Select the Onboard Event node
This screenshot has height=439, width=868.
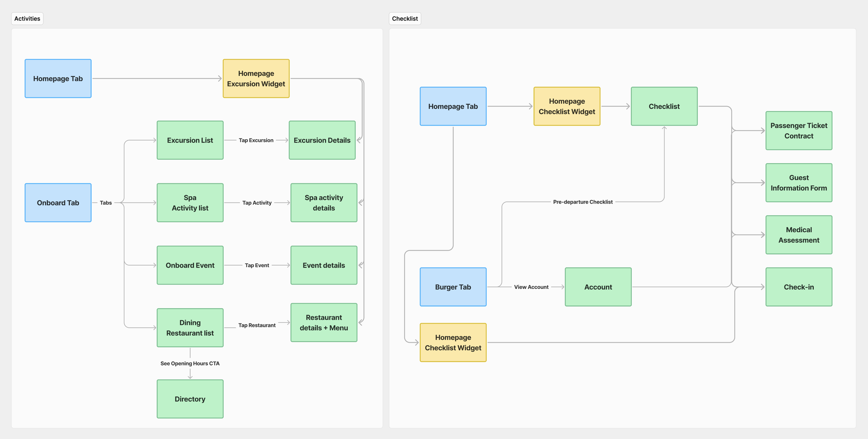pos(190,265)
